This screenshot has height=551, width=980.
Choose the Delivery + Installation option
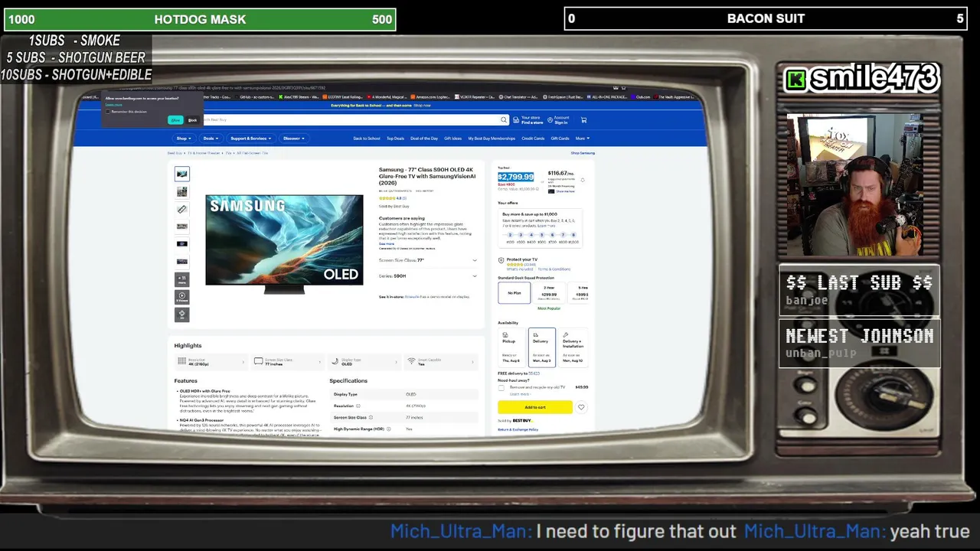[x=573, y=347]
